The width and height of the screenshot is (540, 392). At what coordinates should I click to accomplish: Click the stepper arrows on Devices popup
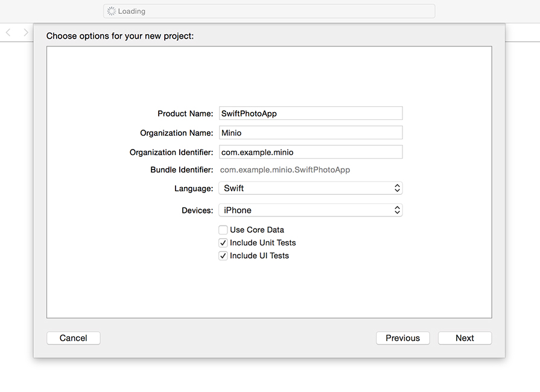point(397,210)
